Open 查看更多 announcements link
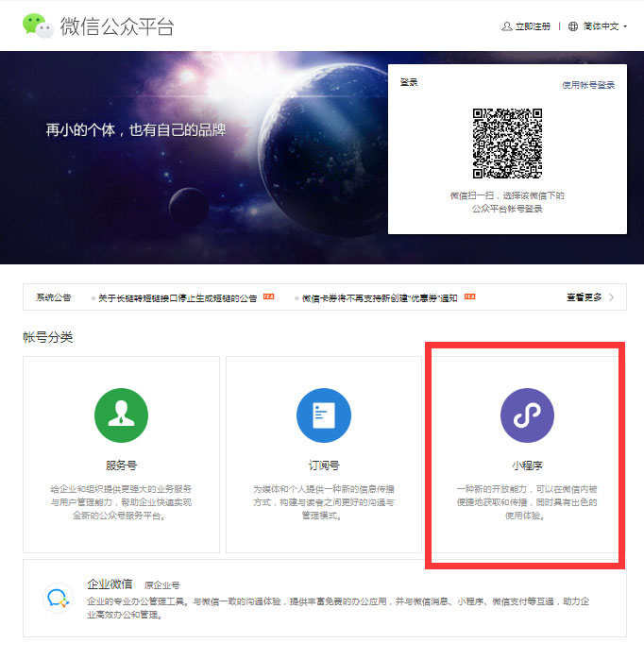 click(584, 297)
